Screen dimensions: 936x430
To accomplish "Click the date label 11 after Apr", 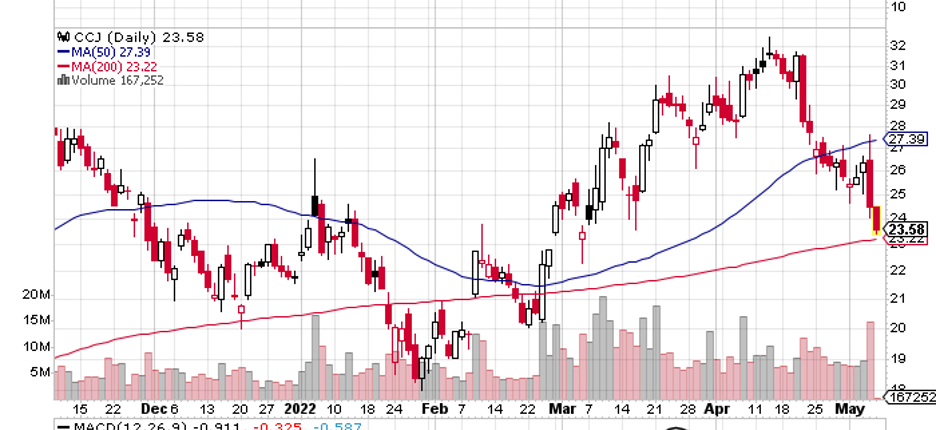I will (x=755, y=409).
